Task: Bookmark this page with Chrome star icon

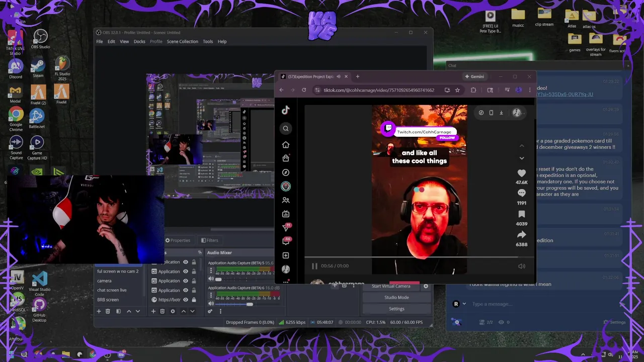Action: pos(457,90)
